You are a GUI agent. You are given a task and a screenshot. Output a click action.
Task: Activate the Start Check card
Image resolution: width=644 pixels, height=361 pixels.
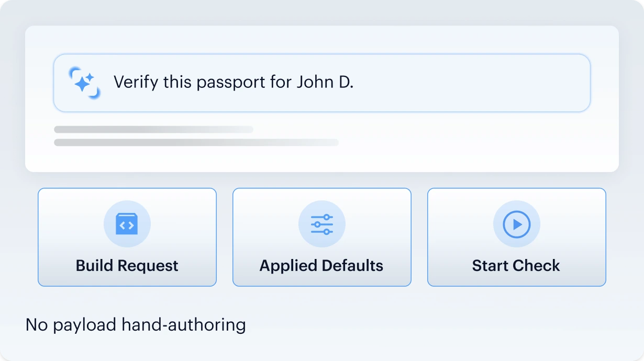517,237
